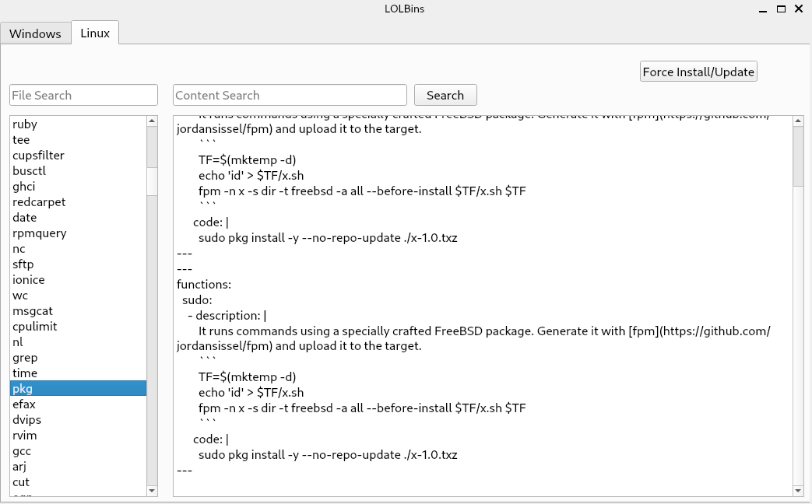Select ionice in the file list

click(x=78, y=280)
